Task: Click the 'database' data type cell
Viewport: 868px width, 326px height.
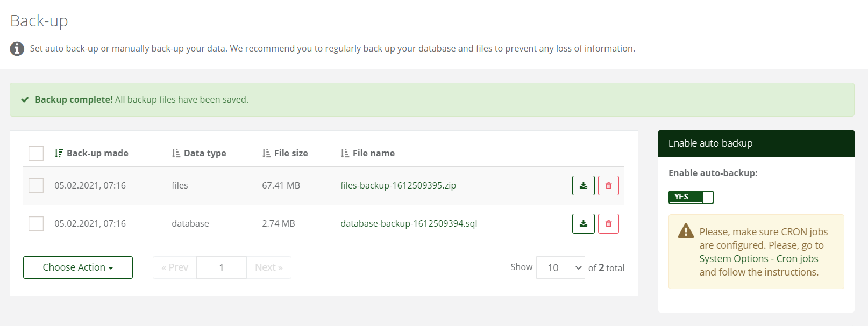Action: (x=190, y=223)
